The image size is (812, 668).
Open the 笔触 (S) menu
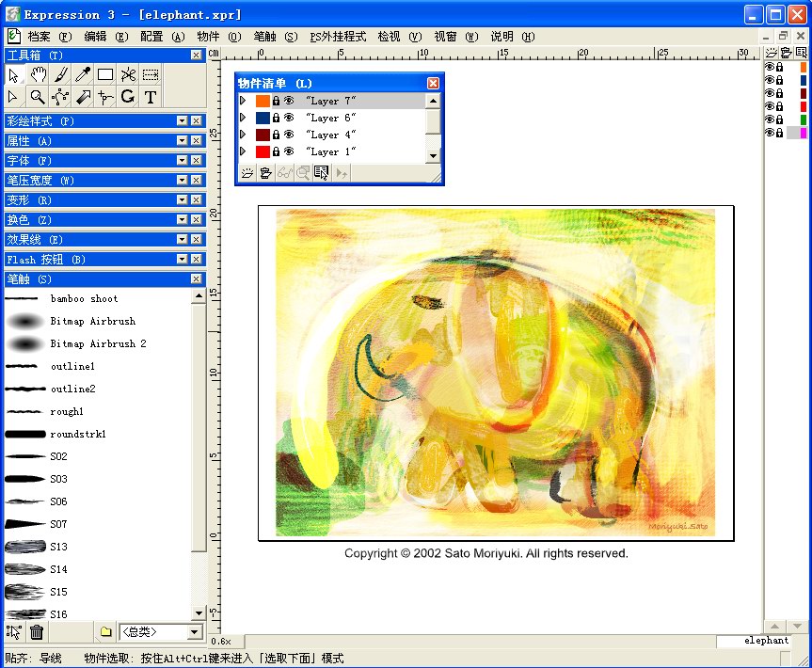[276, 37]
